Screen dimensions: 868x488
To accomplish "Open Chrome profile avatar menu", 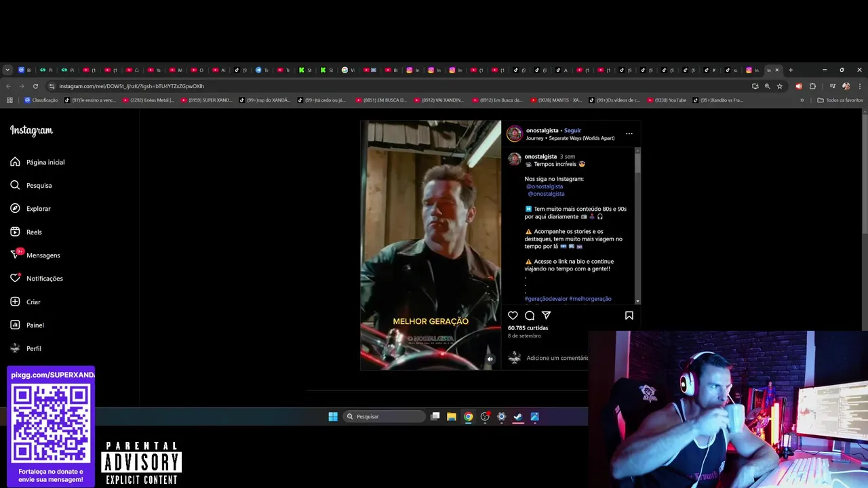I will 846,86.
